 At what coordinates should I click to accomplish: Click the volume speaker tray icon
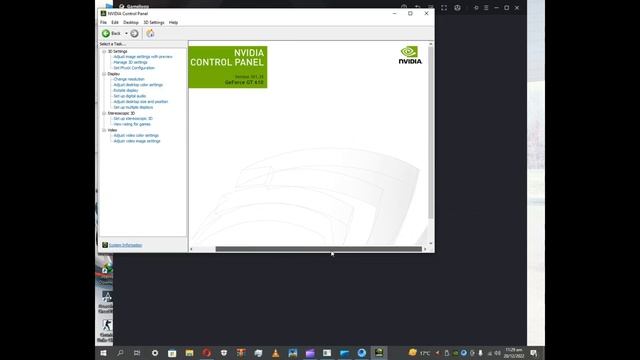498,353
